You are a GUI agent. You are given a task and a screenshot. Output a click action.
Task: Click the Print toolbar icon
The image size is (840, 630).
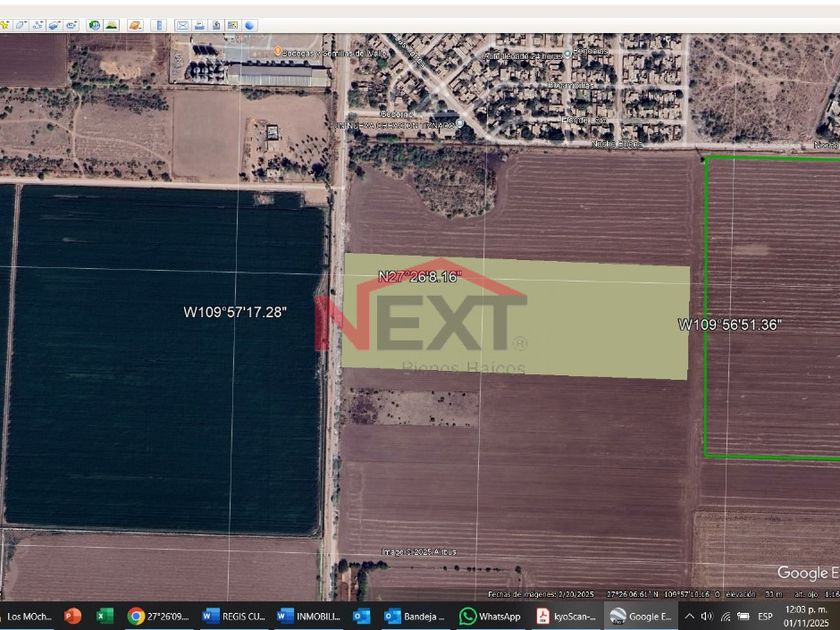[x=199, y=25]
